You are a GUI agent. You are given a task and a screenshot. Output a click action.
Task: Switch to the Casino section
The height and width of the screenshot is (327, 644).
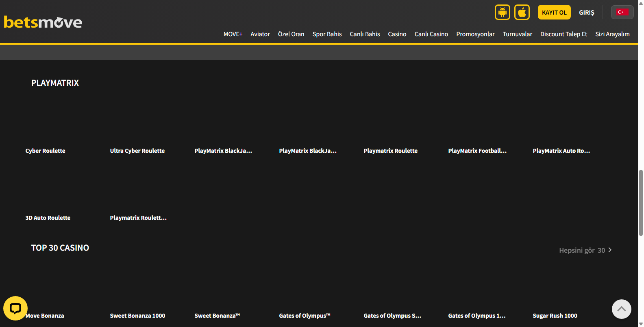click(397, 34)
